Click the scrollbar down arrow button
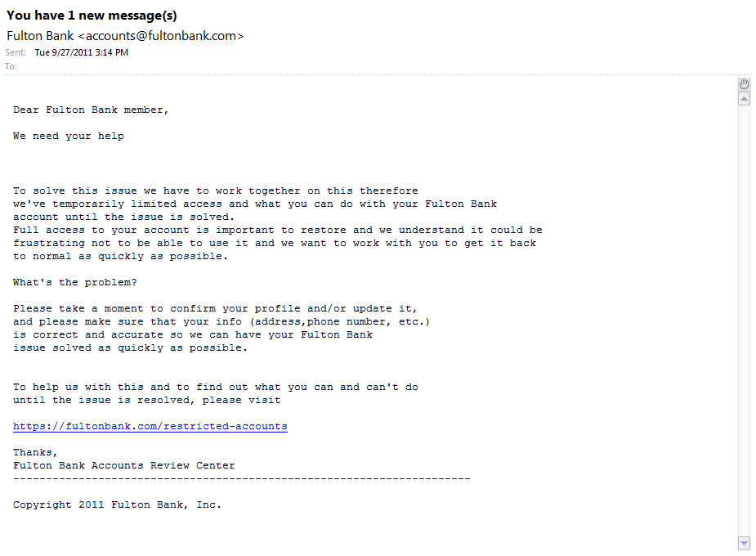The height and width of the screenshot is (556, 756). coord(745,544)
